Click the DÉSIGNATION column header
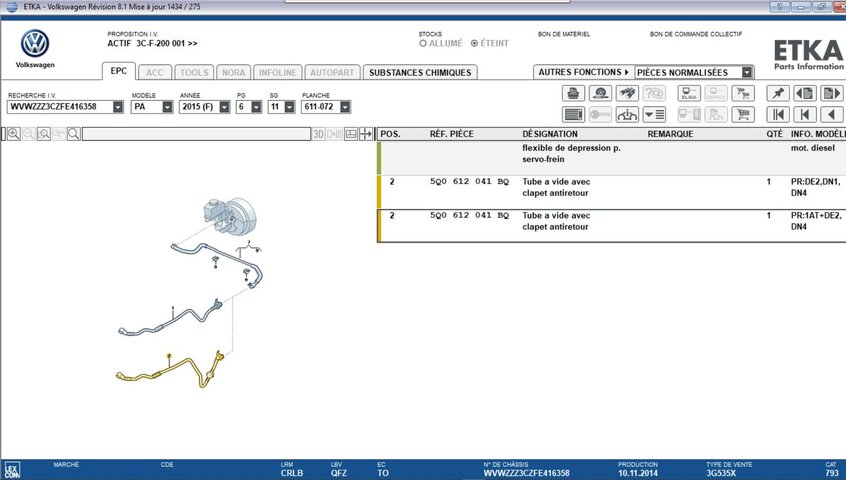 coord(550,134)
